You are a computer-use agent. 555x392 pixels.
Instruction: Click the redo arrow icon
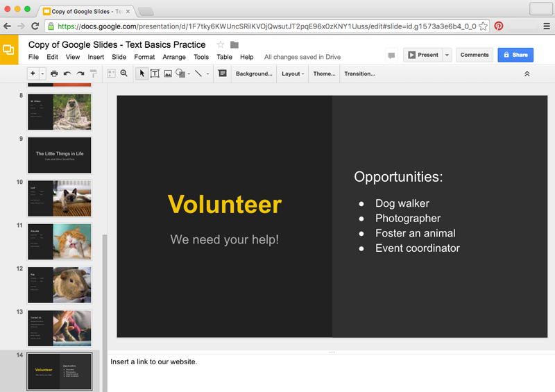(x=80, y=74)
